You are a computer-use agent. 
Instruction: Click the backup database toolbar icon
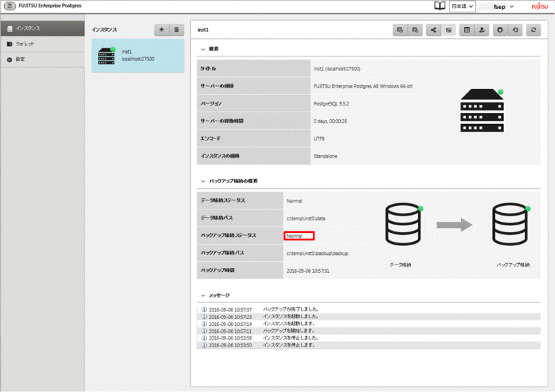click(400, 30)
